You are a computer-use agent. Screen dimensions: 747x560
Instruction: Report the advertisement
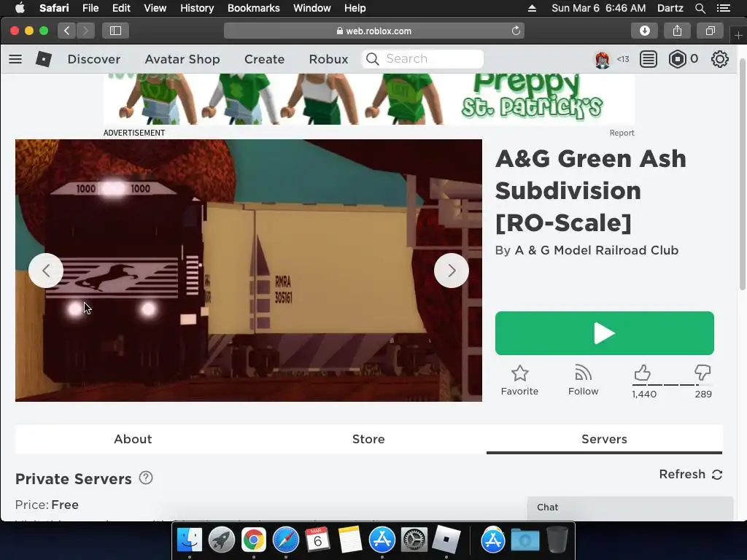(x=622, y=133)
